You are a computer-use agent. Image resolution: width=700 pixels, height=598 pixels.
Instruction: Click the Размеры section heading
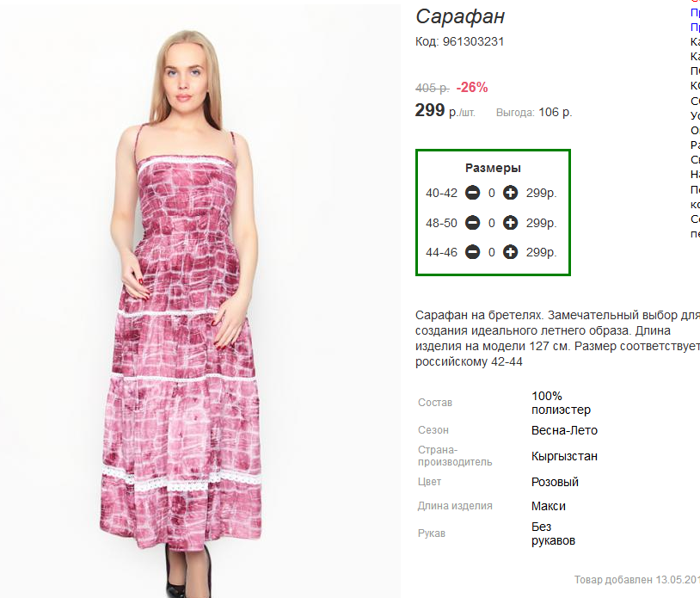pyautogui.click(x=493, y=168)
